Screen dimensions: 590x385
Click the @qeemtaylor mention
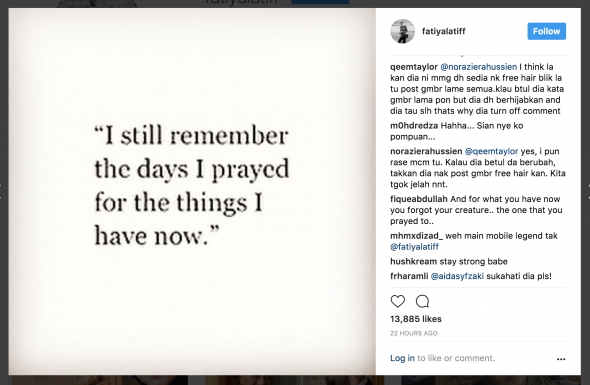pos(491,151)
